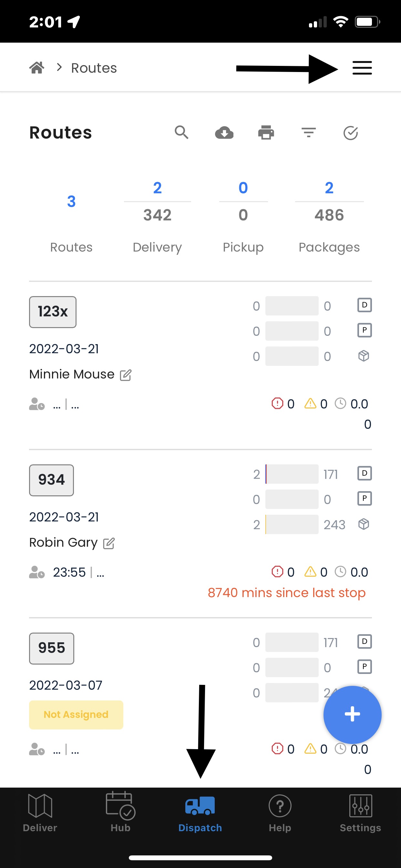
Task: Tap the home breadcrumb icon
Action: [x=36, y=68]
